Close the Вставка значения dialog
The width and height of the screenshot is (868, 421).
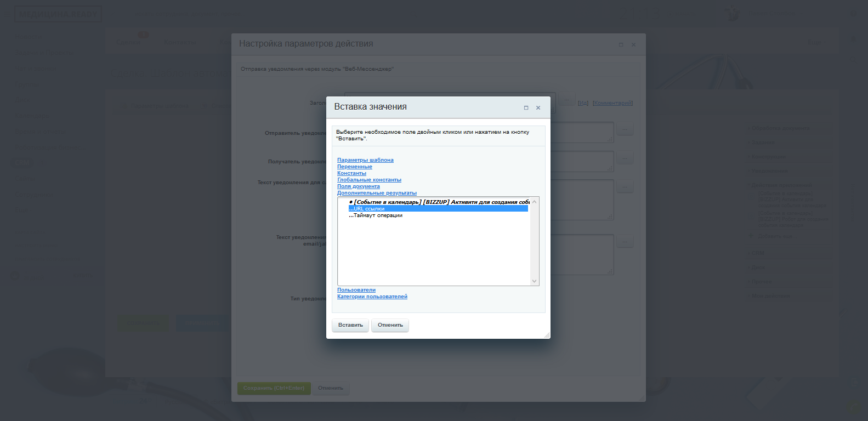(x=538, y=108)
